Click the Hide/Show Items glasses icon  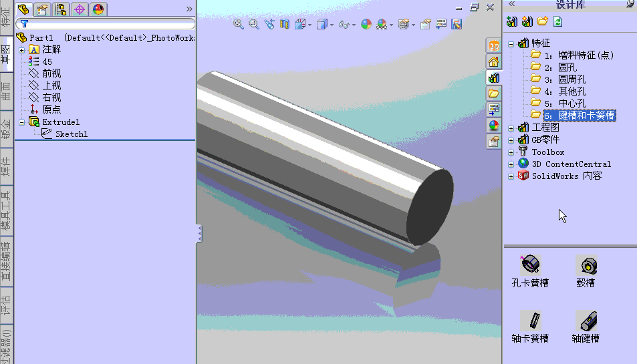[344, 25]
